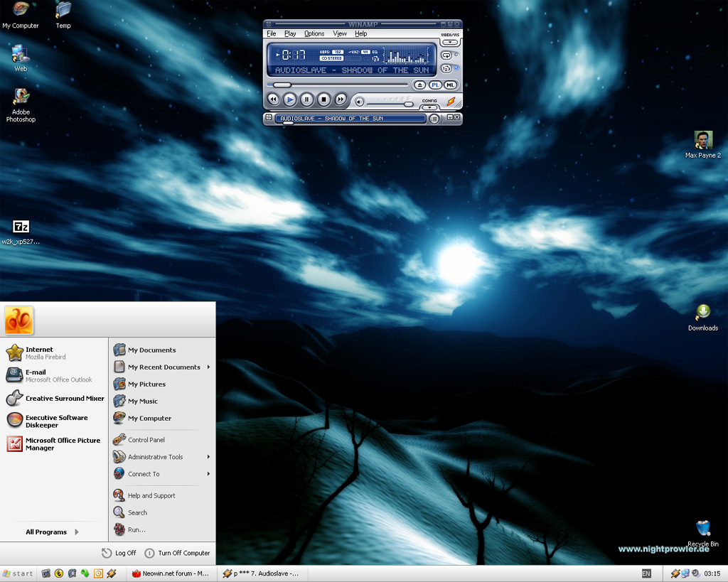Pause the Audioslave track in Winamp
The image size is (728, 582).
tap(306, 100)
